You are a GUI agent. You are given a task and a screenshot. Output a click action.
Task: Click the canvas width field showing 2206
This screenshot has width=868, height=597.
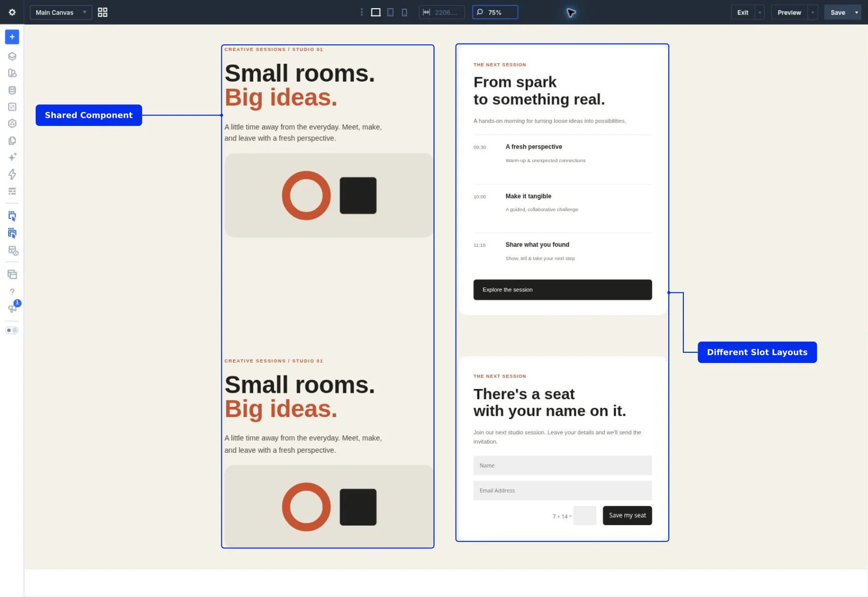442,13
